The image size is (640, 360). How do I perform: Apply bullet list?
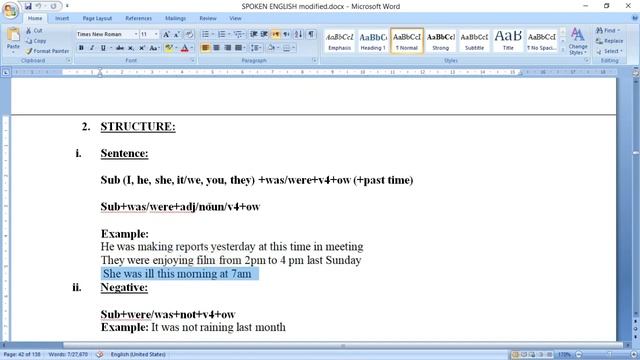click(x=205, y=35)
